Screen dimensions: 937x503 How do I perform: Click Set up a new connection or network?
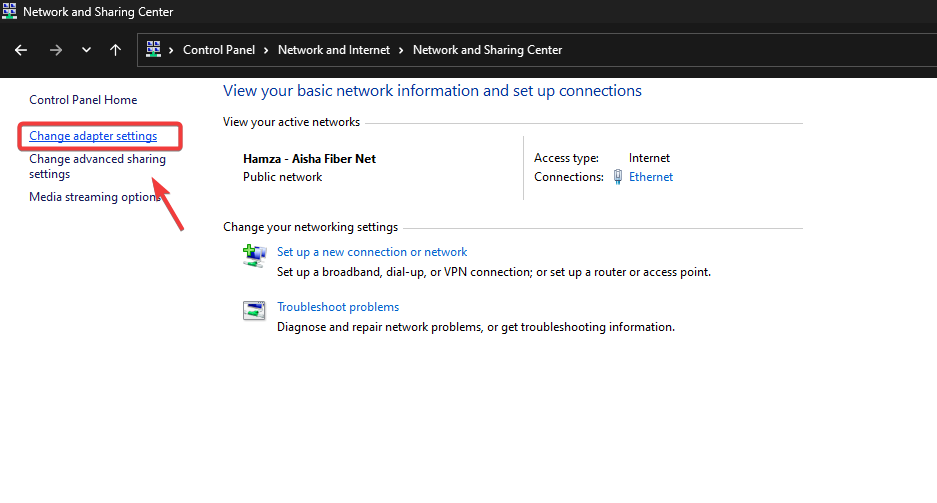[372, 252]
